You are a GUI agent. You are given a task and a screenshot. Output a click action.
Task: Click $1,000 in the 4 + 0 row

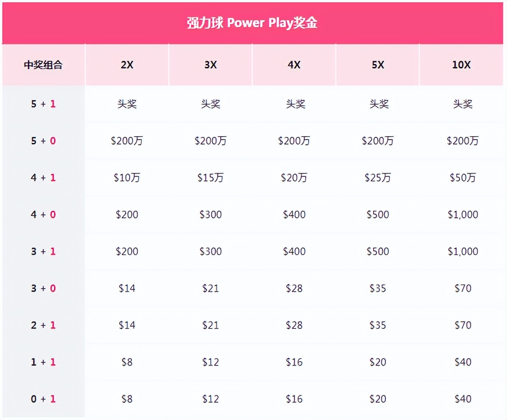click(463, 215)
